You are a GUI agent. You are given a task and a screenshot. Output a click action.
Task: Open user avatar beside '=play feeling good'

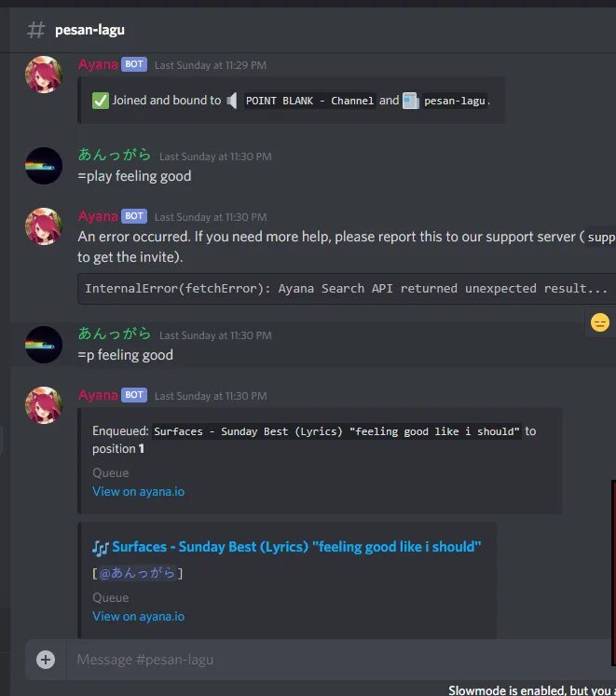[43, 166]
